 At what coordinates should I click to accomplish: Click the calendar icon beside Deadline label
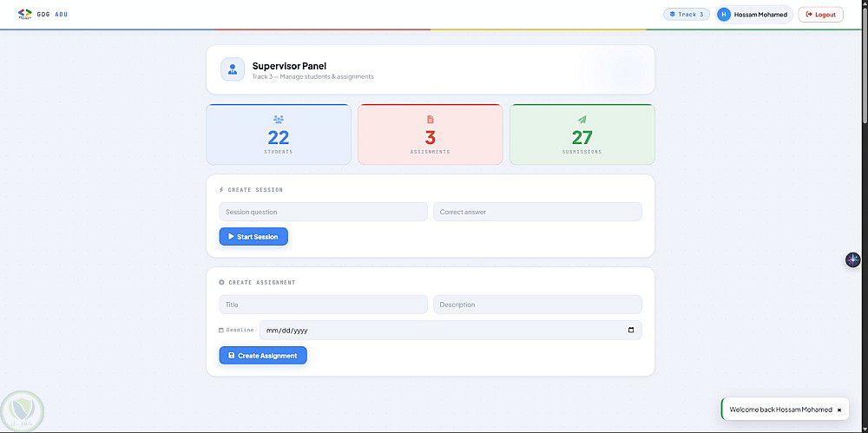click(221, 330)
